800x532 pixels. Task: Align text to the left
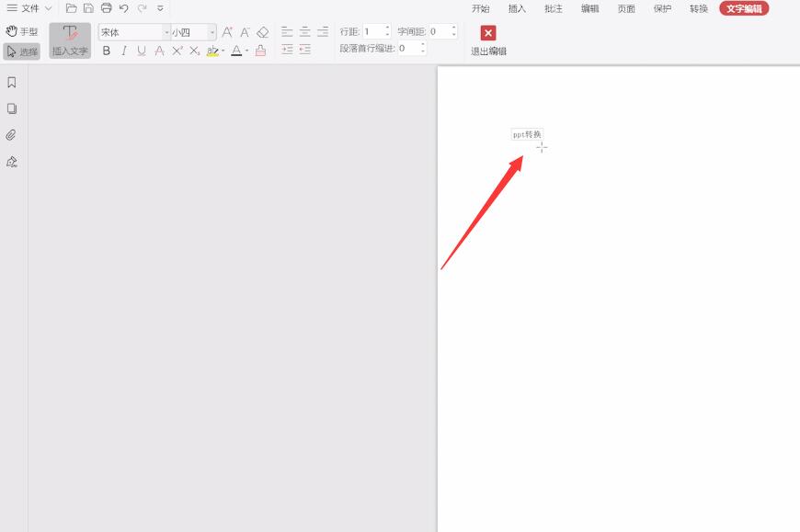[x=287, y=32]
